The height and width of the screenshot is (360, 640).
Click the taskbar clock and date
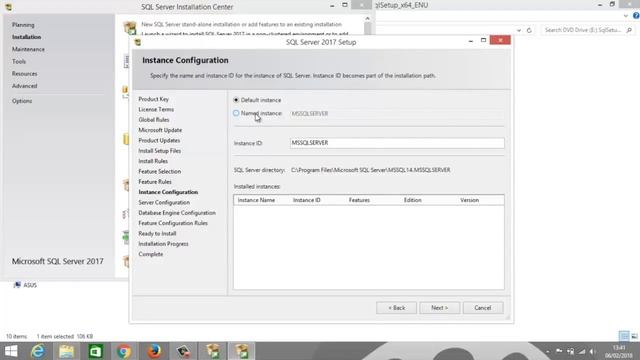click(x=619, y=351)
